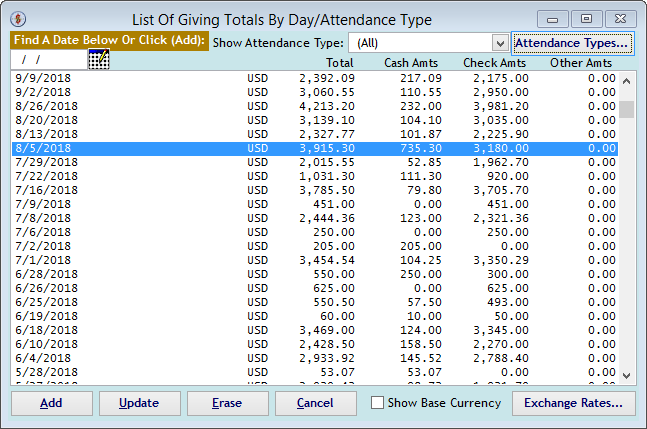Click the Update button
The image size is (647, 429).
click(x=139, y=403)
